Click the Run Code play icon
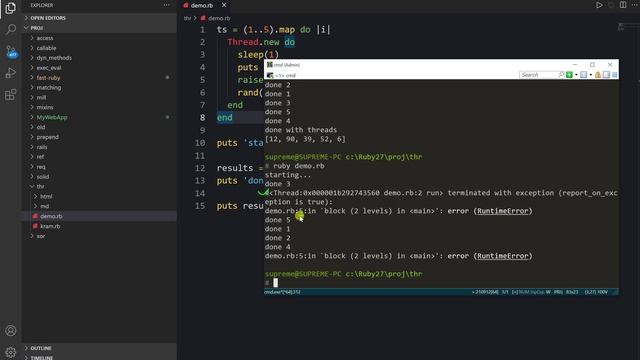Screen dimensions: 640x360 point(599,5)
